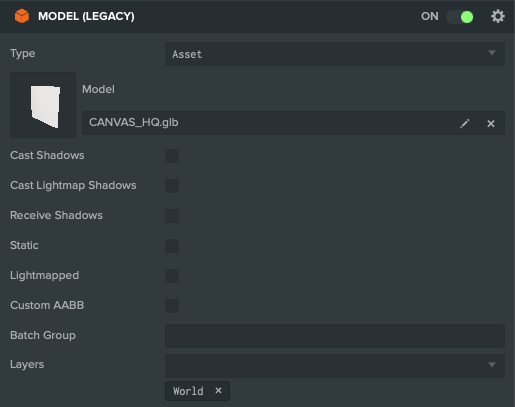Click the Layers dropdown arrow
The height and width of the screenshot is (407, 515).
492,364
